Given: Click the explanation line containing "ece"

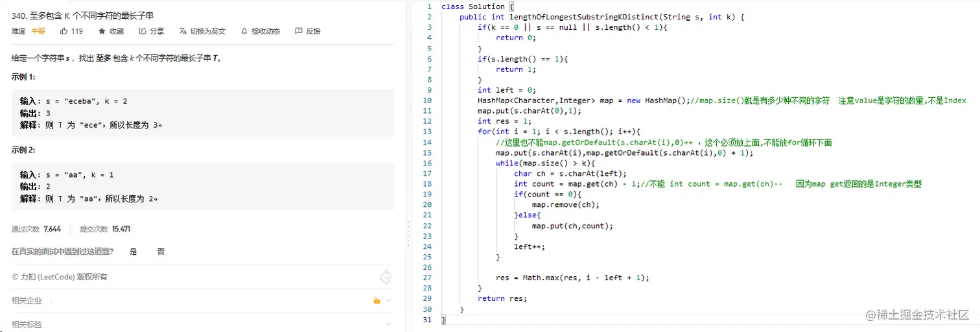Looking at the screenshot, I should coord(91,126).
